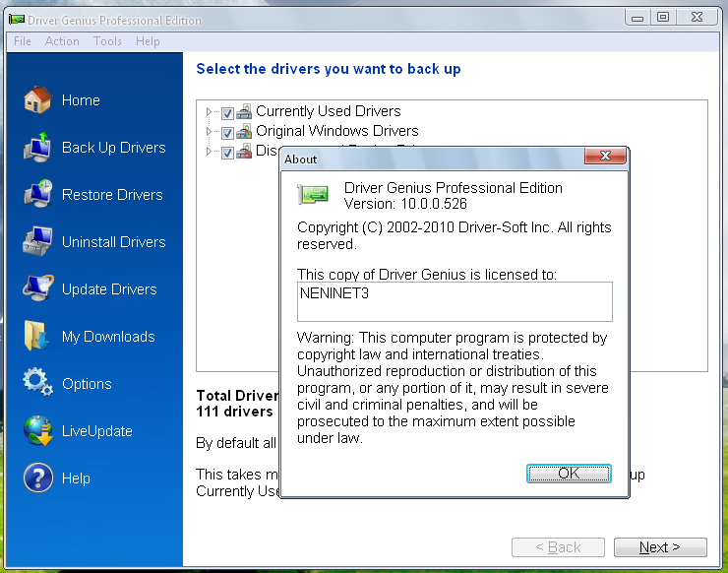The image size is (728, 573).
Task: Click the Options gears icon
Action: [37, 382]
